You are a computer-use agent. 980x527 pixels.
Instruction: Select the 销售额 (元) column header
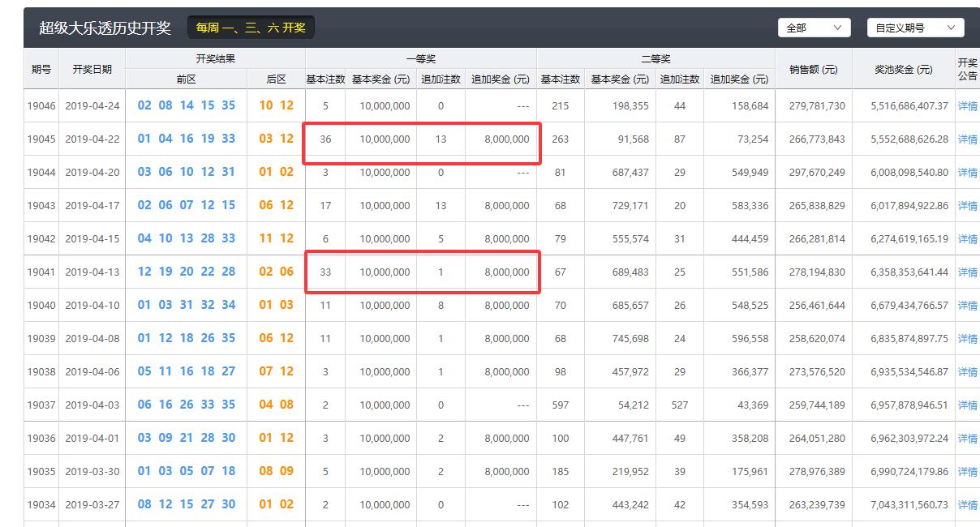pos(814,70)
